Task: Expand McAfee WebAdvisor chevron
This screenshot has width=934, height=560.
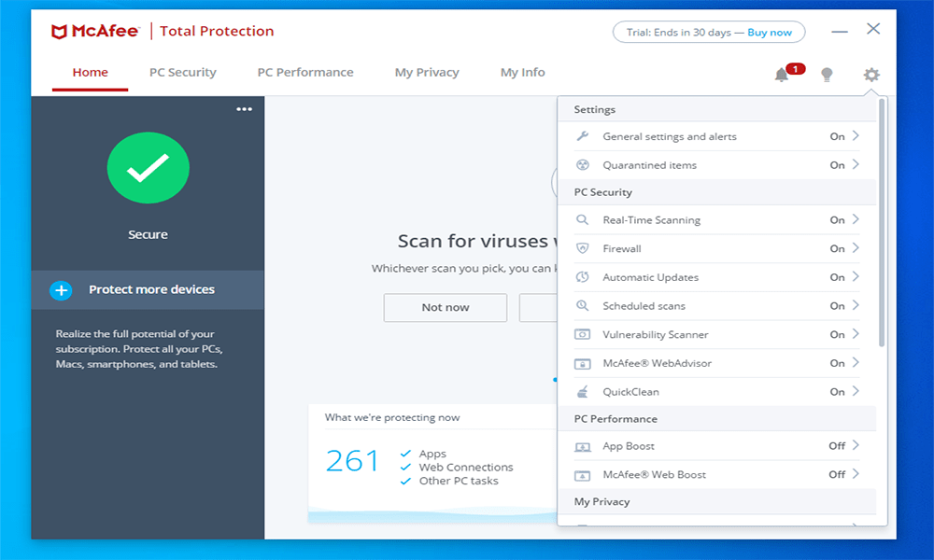Action: (856, 362)
